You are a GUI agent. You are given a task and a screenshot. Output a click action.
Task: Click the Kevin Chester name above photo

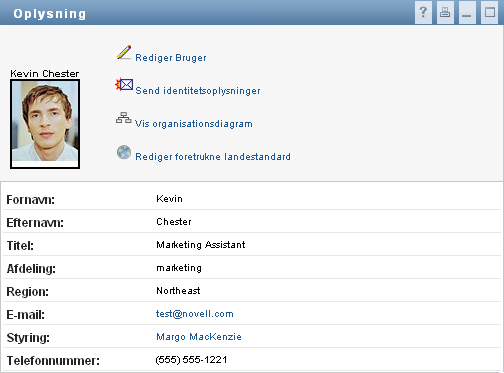(45, 73)
